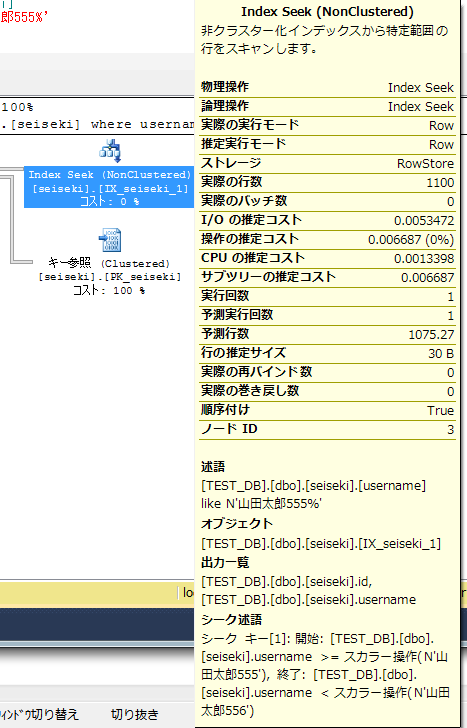Image resolution: width=467 pixels, height=728 pixels.
Task: Click the 実際の行数 value 1100
Action: pos(440,182)
